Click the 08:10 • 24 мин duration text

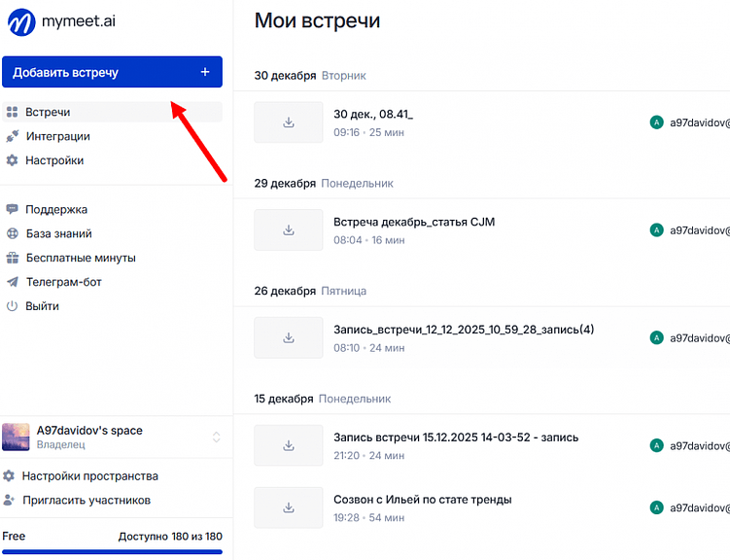(368, 348)
